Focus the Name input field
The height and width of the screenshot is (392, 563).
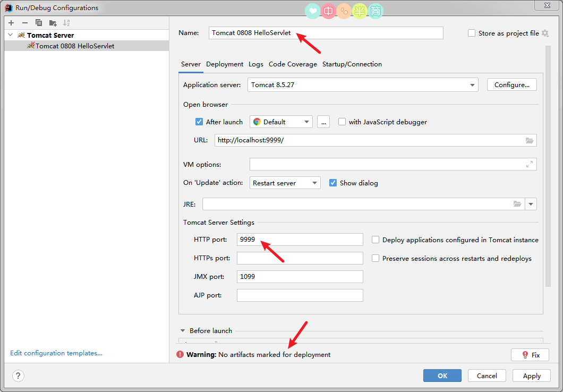pos(326,33)
